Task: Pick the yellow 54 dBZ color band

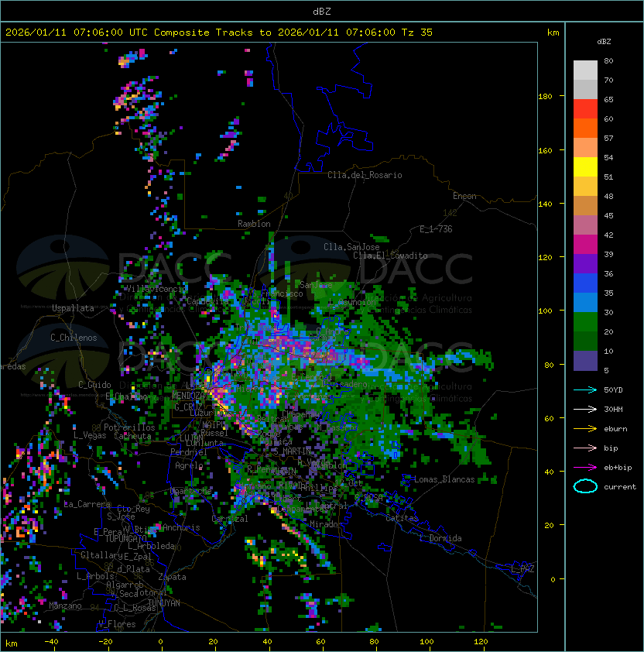Action: (585, 166)
